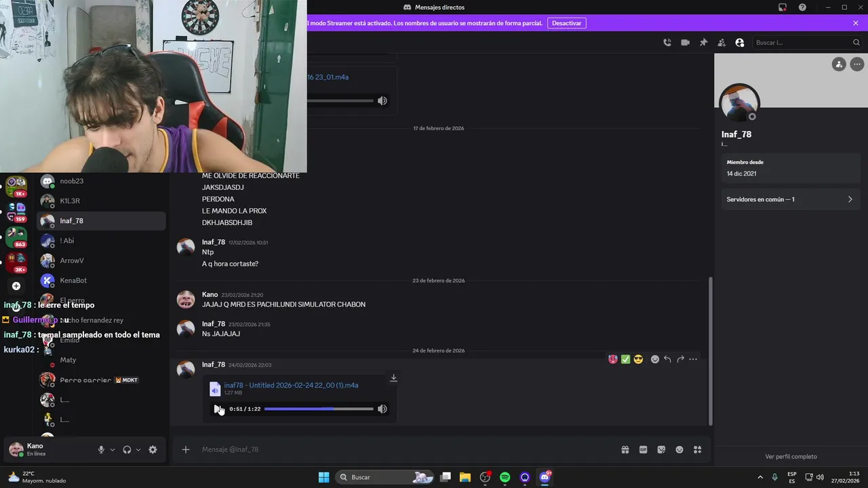Open more actions for the audio message
Screen dimensions: 868x488
pos(693,359)
